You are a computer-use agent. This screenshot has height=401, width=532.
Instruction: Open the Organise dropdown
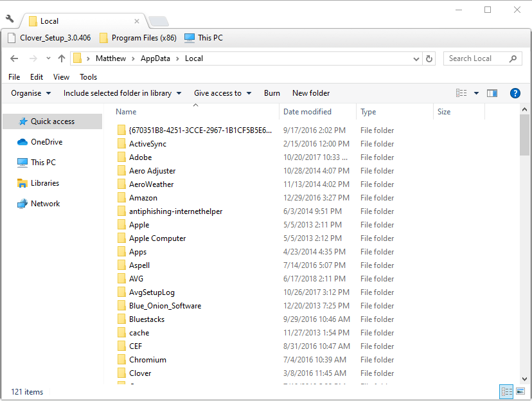tap(31, 93)
